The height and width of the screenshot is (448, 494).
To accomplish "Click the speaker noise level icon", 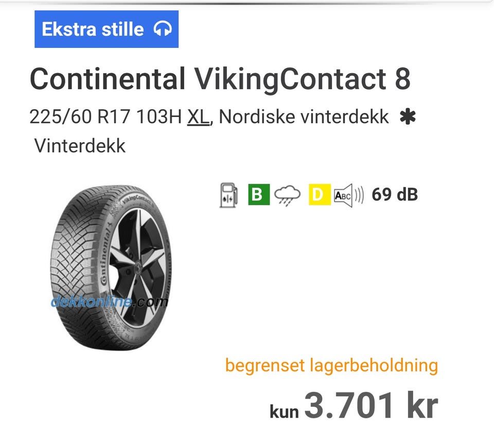I will (x=348, y=196).
